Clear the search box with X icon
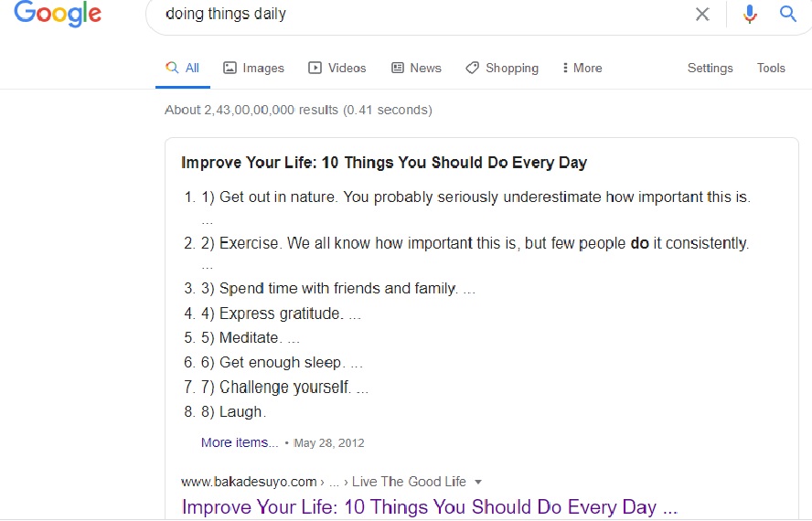The width and height of the screenshot is (812, 521). point(702,14)
